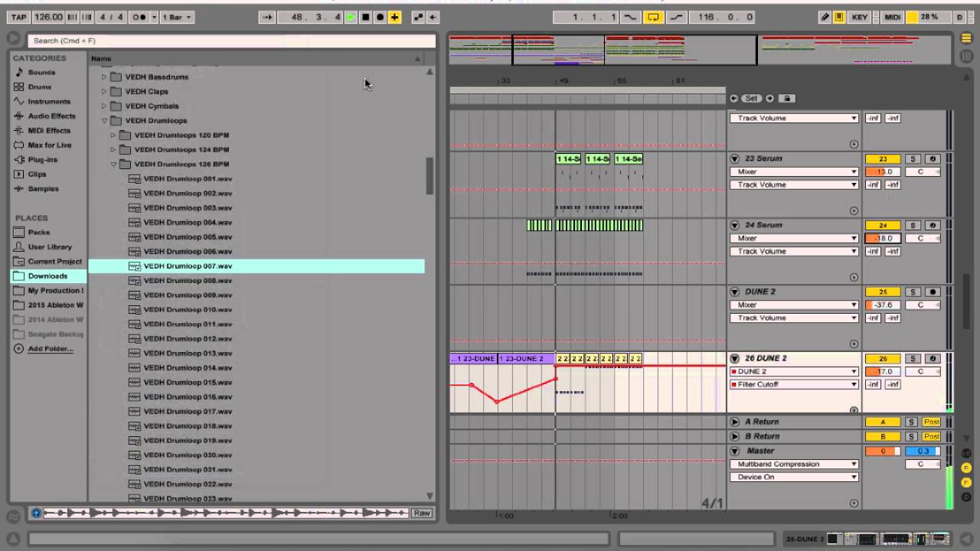Toggle Computer MIDI Keyboard button
Screen dimensions: 980x551
(x=839, y=17)
